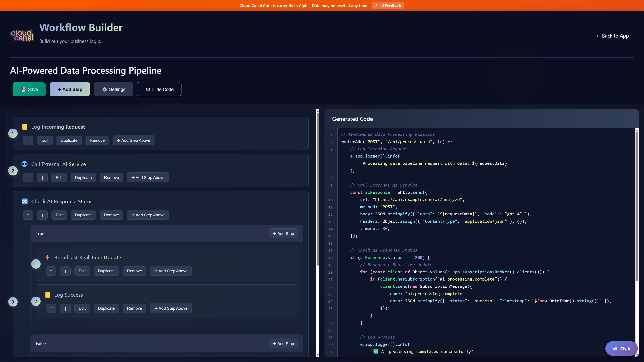Add a step inside the True branch

pyautogui.click(x=283, y=233)
